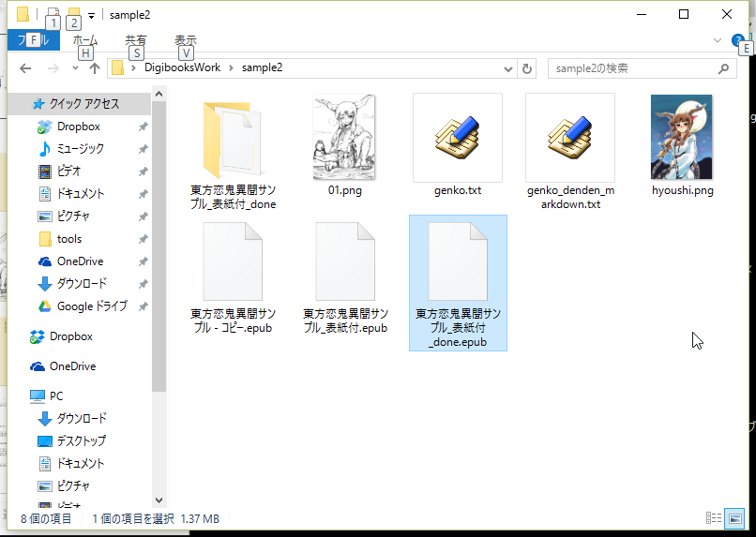
Task: Click the pin icon beside tools
Action: [x=144, y=239]
